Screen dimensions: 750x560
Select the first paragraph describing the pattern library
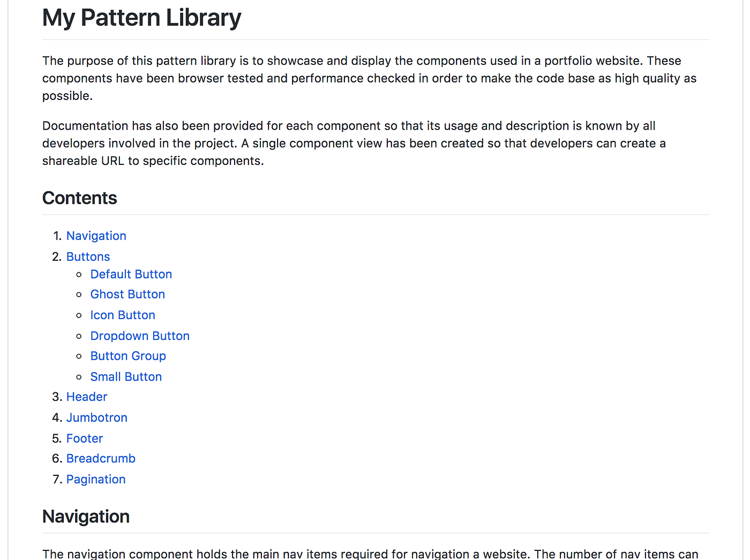pyautogui.click(x=369, y=78)
